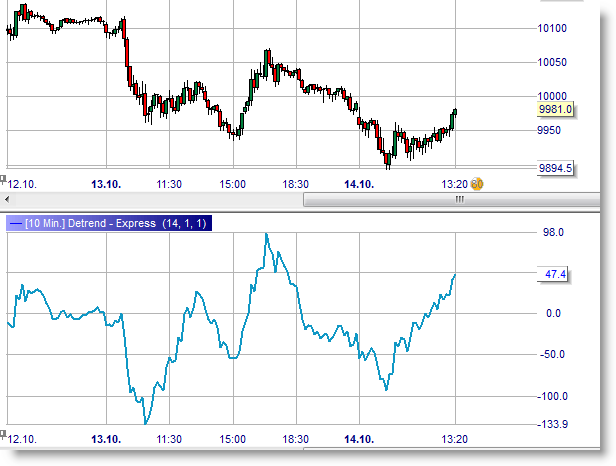
Task: Click the 9981.0 current price label
Action: pyautogui.click(x=555, y=109)
